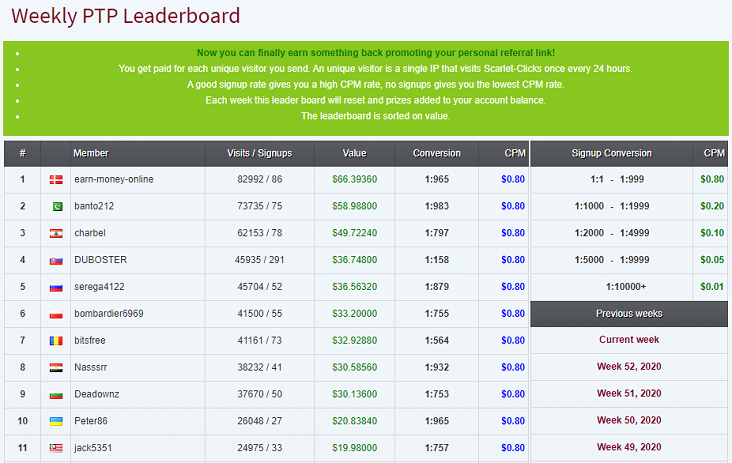Click the Denmark flag beside earn-money-online

[x=56, y=180]
